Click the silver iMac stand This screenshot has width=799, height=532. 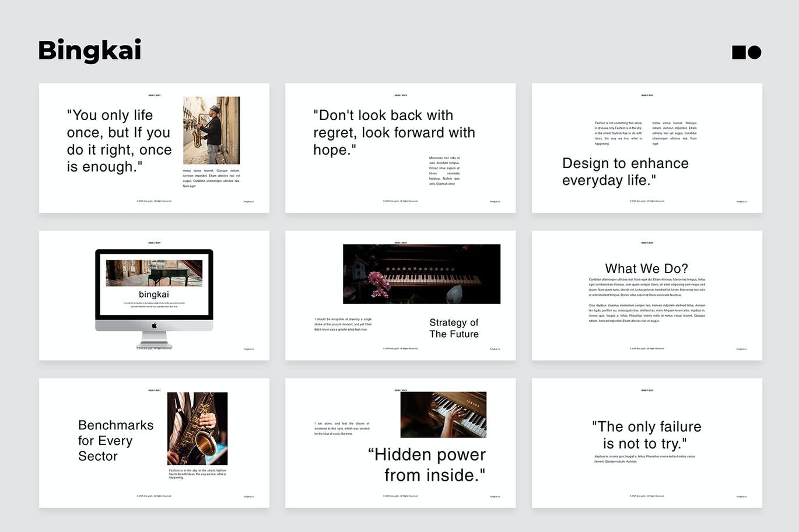point(154,339)
